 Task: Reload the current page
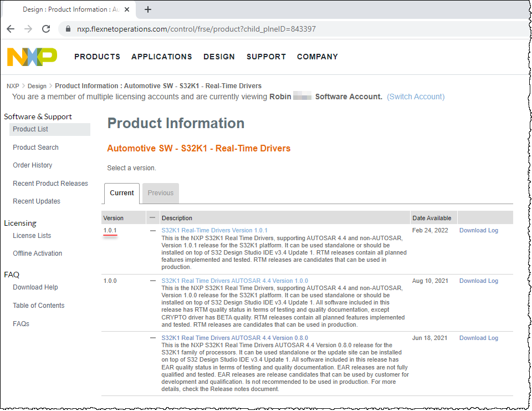pos(46,29)
